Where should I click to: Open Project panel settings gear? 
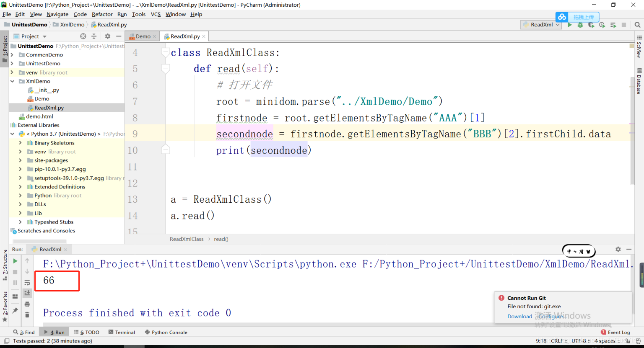(x=107, y=36)
